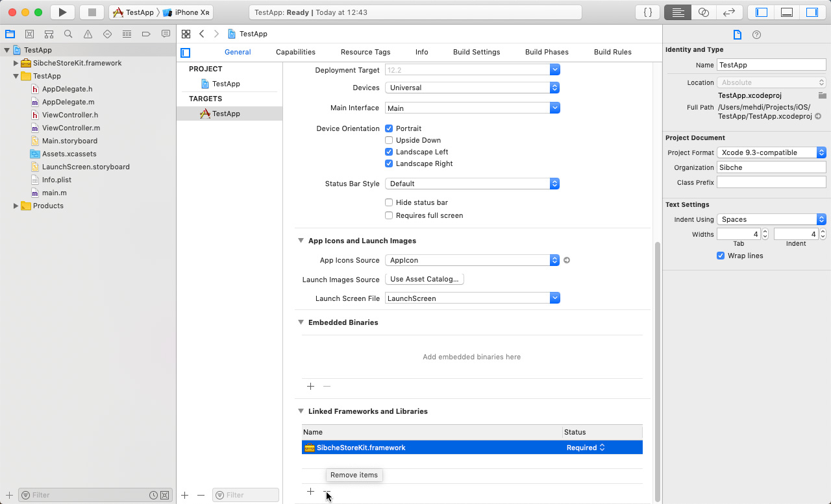Screen dimensions: 831x504
Task: Expand the Products group
Action: point(16,206)
